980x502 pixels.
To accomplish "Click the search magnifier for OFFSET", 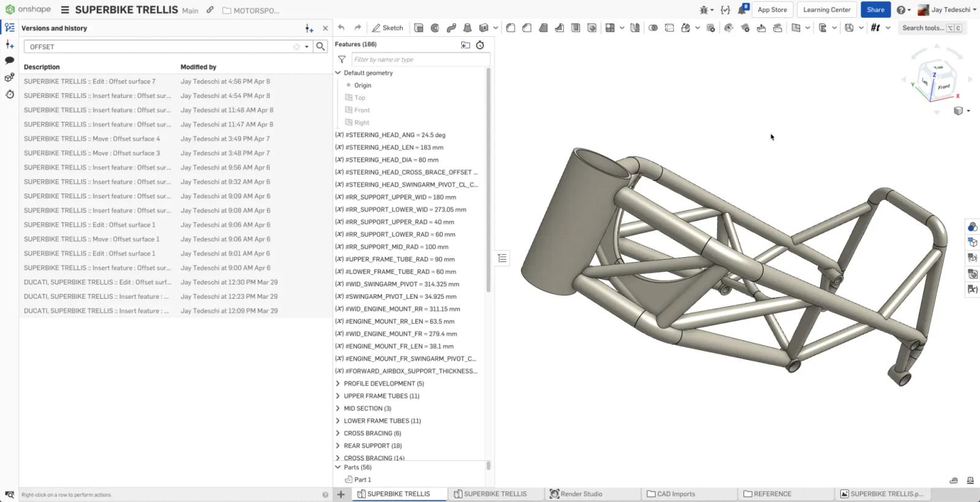I will [320, 47].
